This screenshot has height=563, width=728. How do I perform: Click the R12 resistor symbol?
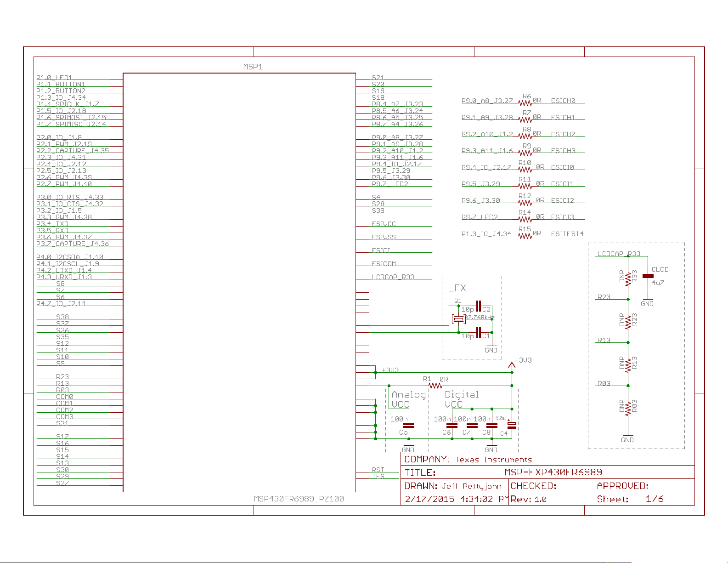coord(525,203)
